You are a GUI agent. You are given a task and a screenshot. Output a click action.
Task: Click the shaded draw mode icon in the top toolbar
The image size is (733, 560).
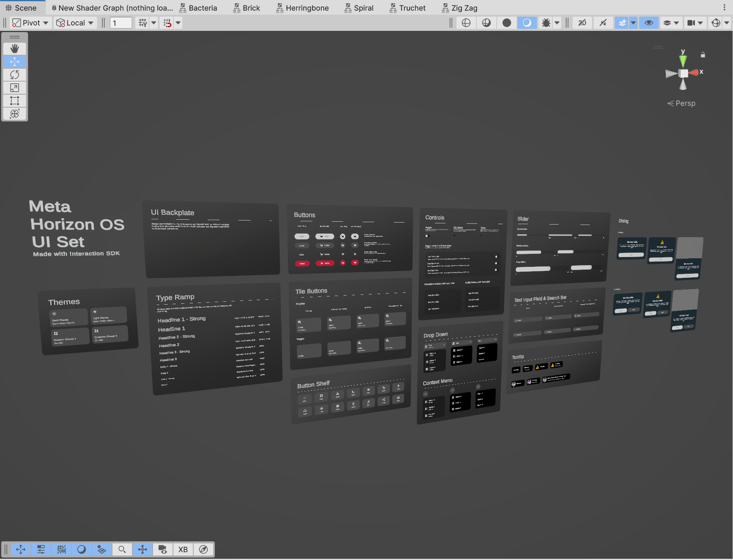click(x=527, y=23)
